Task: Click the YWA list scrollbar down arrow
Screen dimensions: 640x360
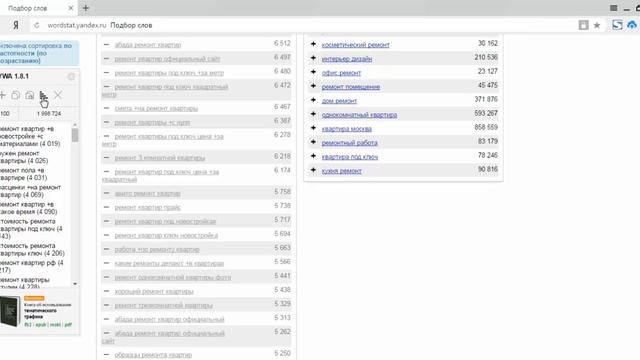Action: pyautogui.click(x=75, y=284)
